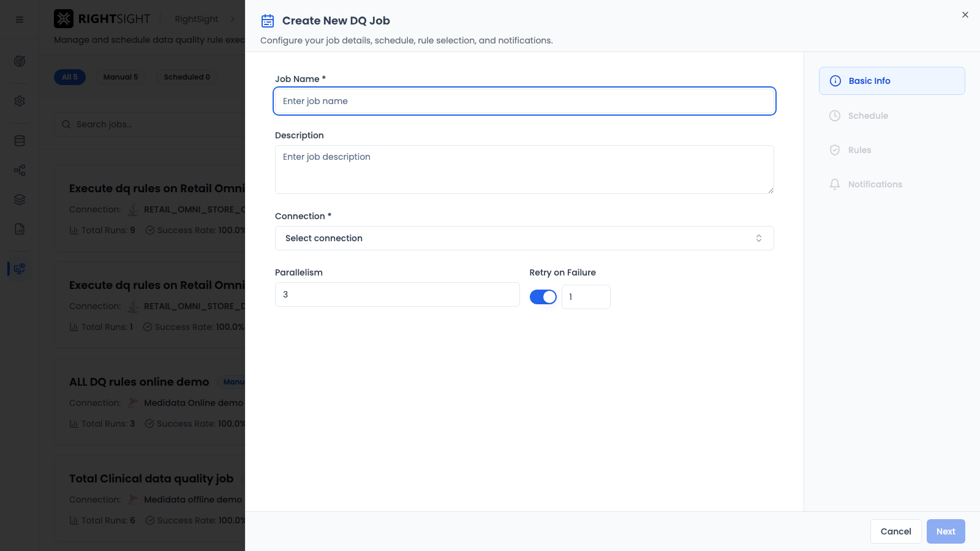Go to the Rules step
The height and width of the screenshot is (551, 980).
point(892,150)
